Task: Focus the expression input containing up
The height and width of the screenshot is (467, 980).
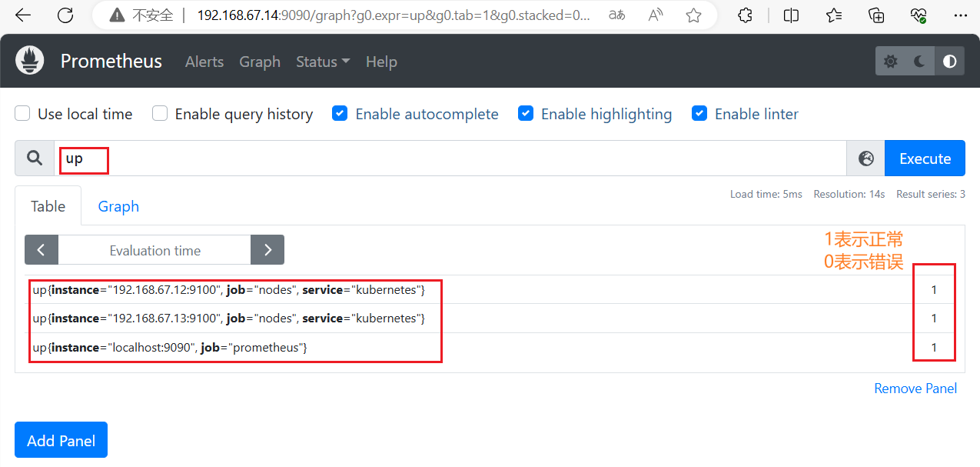Action: [450, 158]
